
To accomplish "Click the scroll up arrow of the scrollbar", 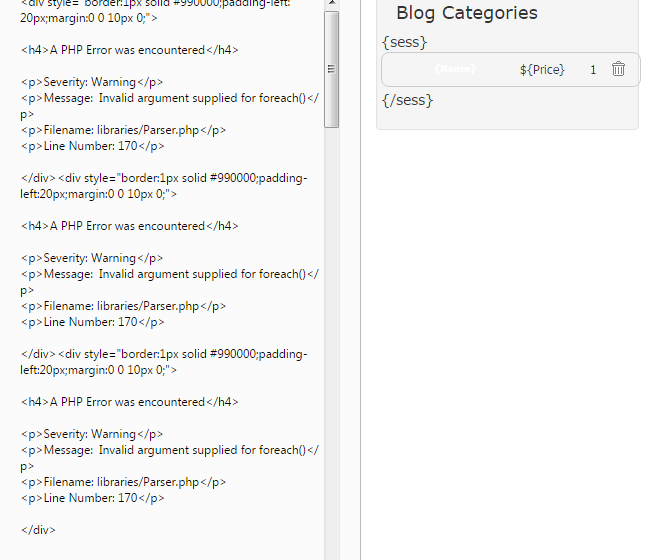I will 332,4.
